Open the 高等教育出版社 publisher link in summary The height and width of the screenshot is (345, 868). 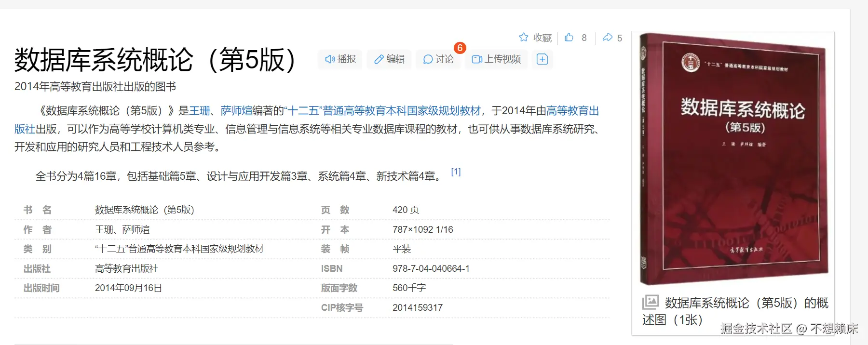(572, 111)
